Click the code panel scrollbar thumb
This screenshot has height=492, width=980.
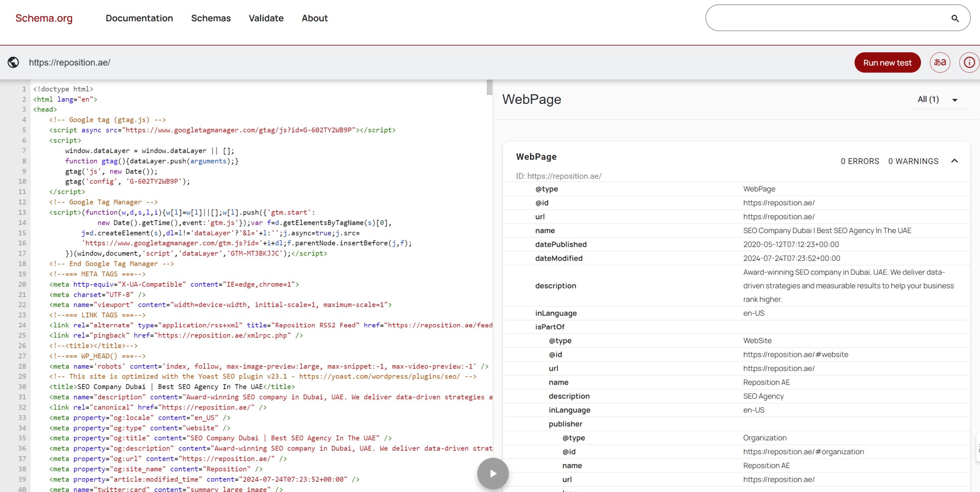coord(489,87)
